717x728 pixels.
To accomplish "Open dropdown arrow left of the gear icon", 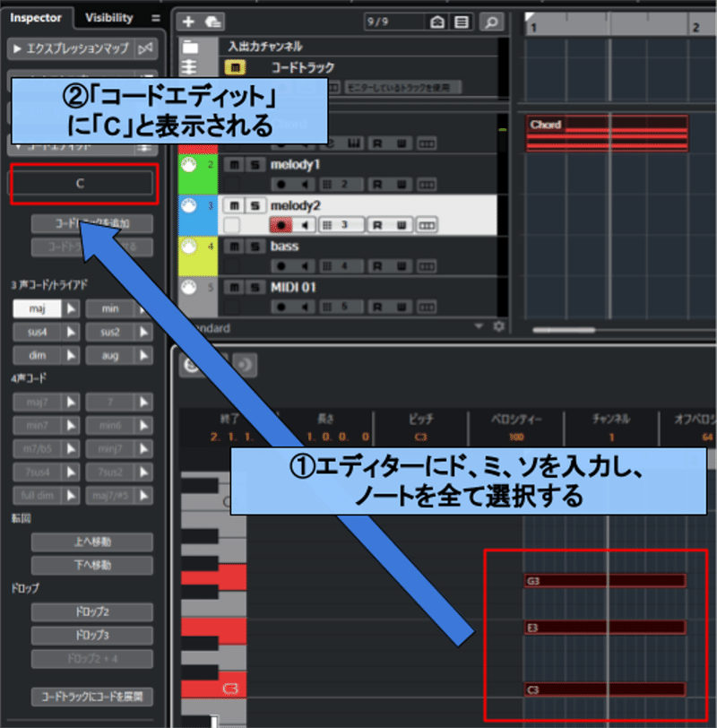I will pos(479,326).
